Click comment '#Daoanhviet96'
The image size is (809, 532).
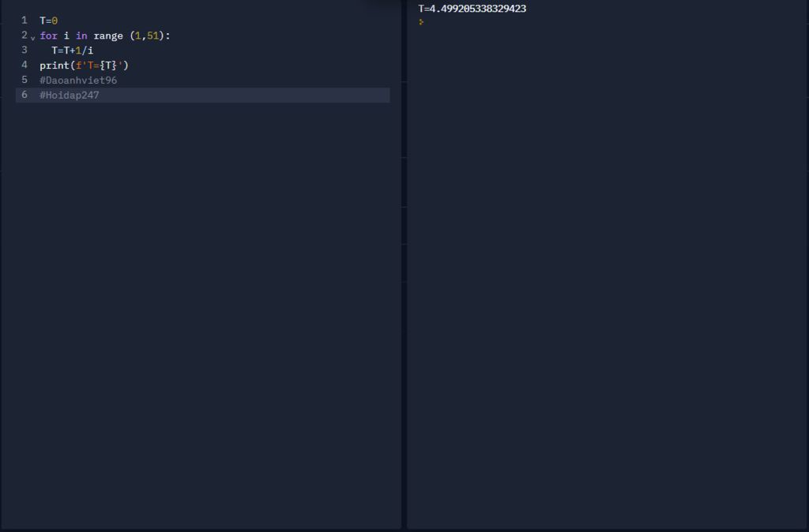[78, 81]
